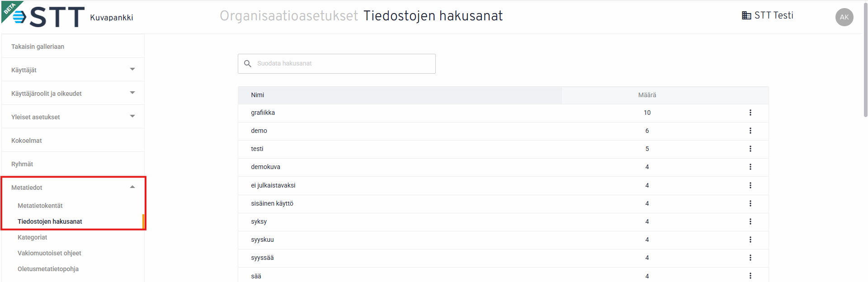This screenshot has height=282, width=868.
Task: Open three-dot menu for demo row
Action: (750, 131)
